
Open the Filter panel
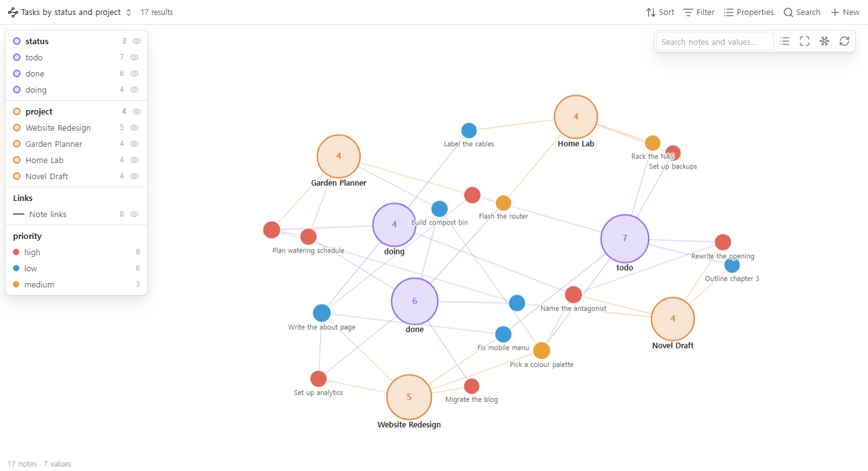[699, 12]
